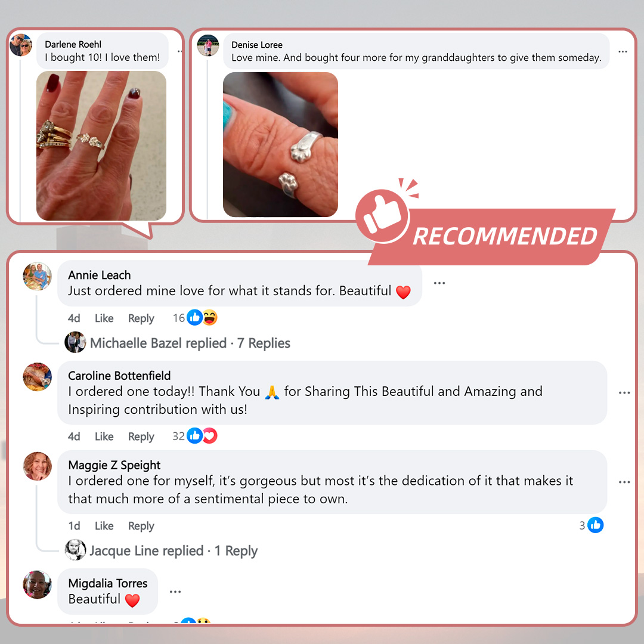The width and height of the screenshot is (644, 644).
Task: Open options menu for Annie Leach's comment
Action: click(x=439, y=283)
